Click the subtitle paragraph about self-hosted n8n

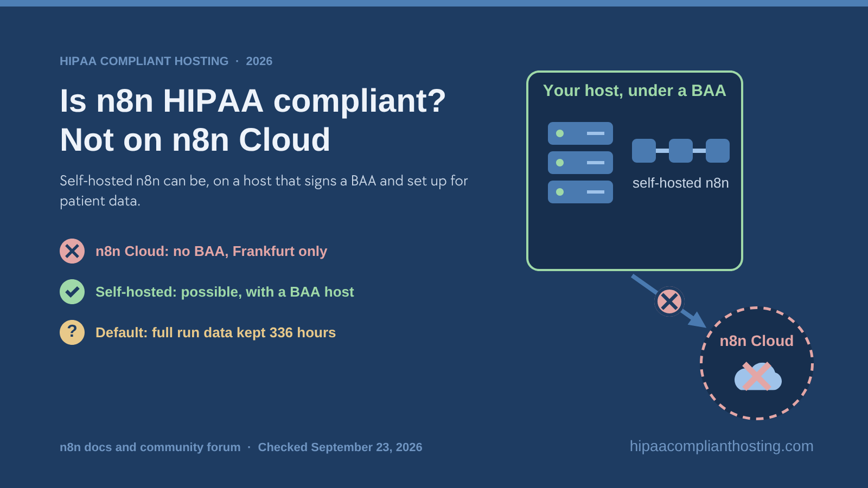click(x=264, y=191)
